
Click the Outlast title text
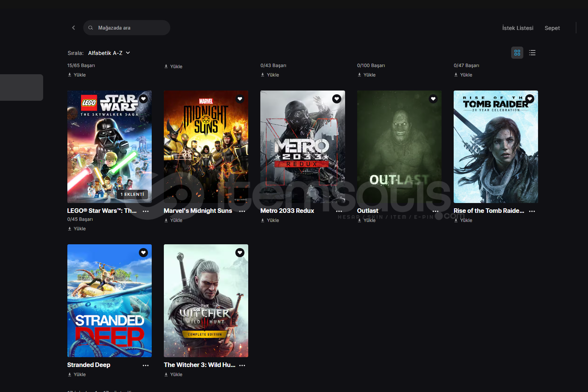pos(367,211)
